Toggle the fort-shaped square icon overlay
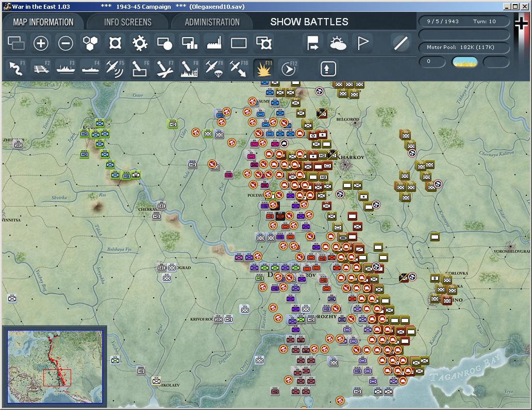532x410 pixels. [115, 43]
